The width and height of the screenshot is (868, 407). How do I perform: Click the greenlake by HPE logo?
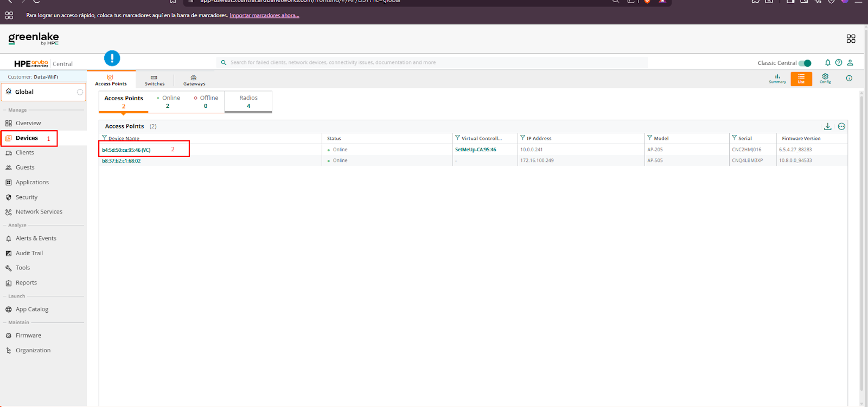[x=34, y=38]
